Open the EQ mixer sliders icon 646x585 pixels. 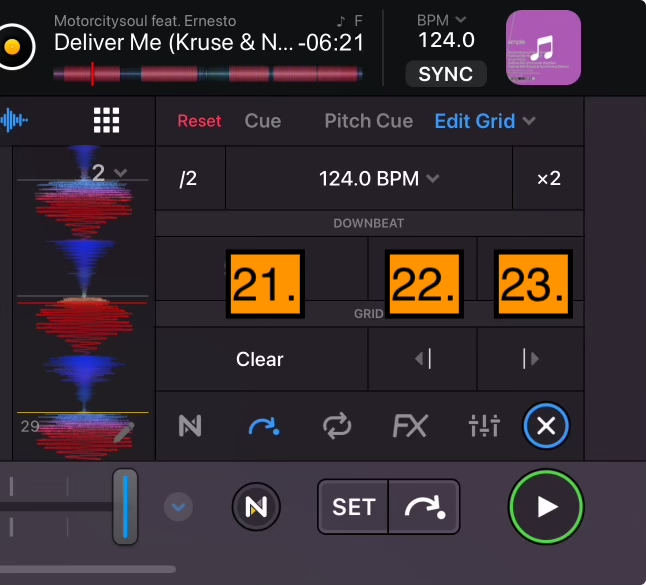click(x=484, y=426)
